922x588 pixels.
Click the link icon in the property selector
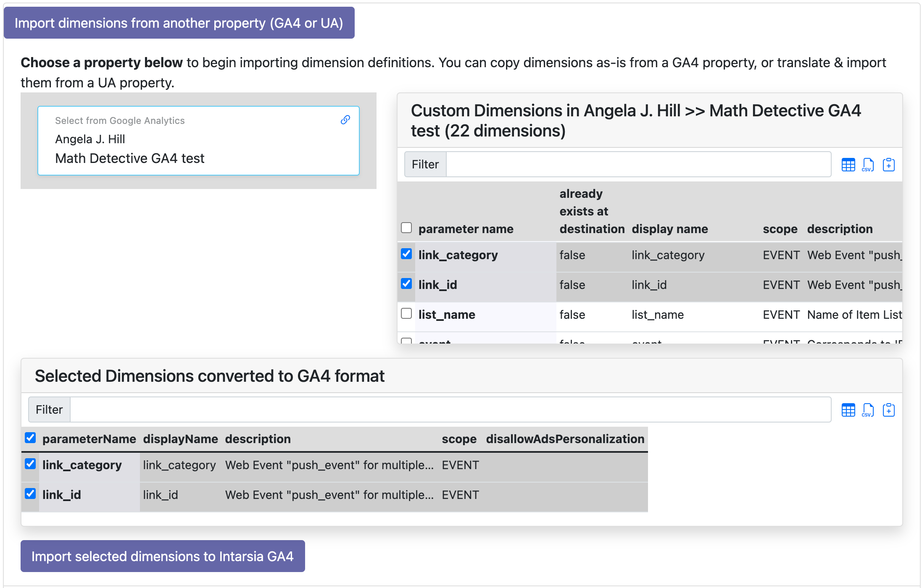pyautogui.click(x=345, y=120)
